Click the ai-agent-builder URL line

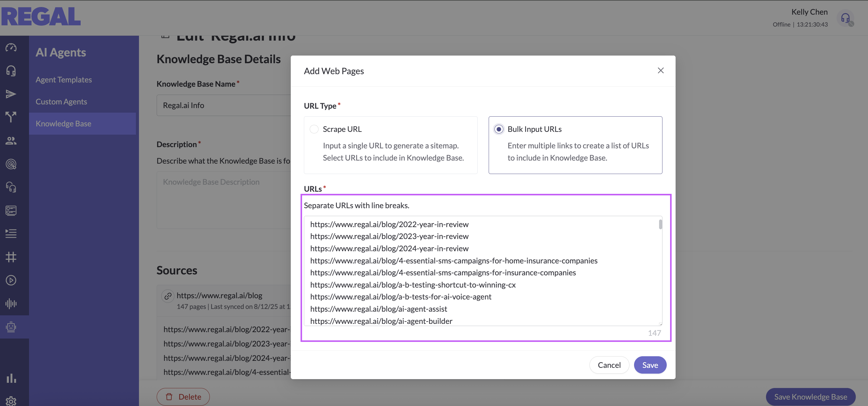tap(381, 321)
